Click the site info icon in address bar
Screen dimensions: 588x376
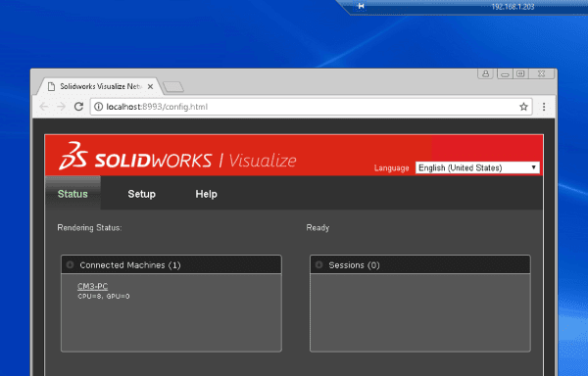pyautogui.click(x=98, y=107)
